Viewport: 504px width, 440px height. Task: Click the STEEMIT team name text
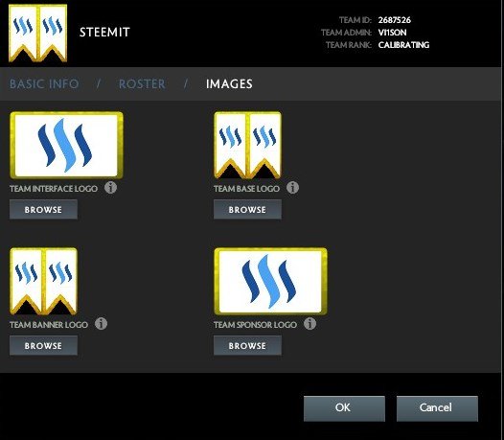tap(104, 33)
